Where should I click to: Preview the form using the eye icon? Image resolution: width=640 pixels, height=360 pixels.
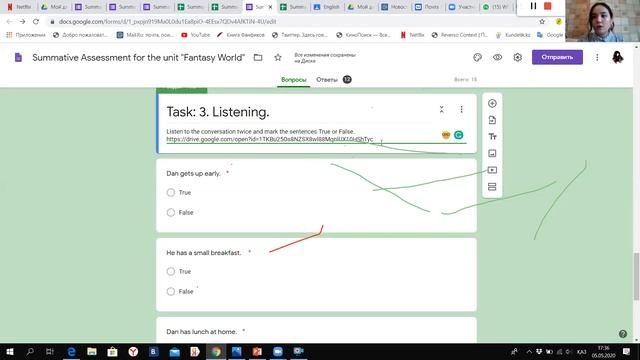tap(497, 58)
